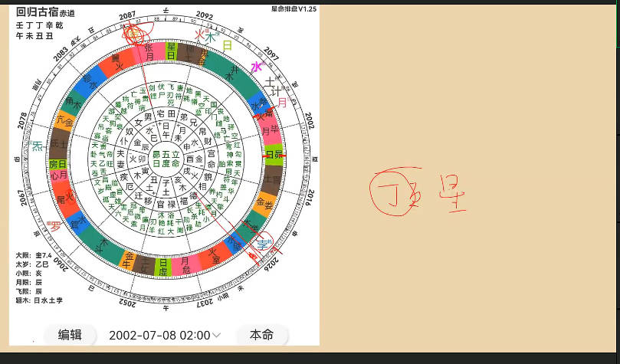This screenshot has width=620, height=364.
Task: Click the 星命排盘 V1.25 version label
Action: tap(294, 9)
